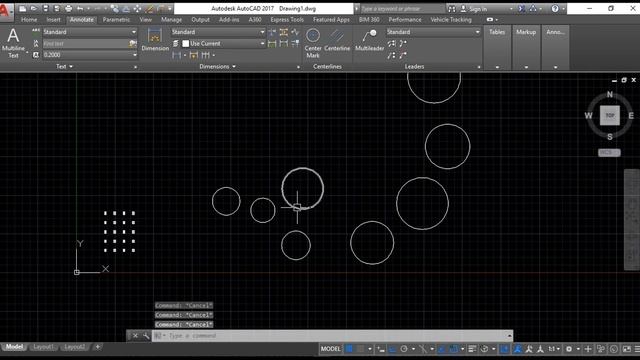
Task: Click the Linear dimension icon
Action: click(177, 55)
